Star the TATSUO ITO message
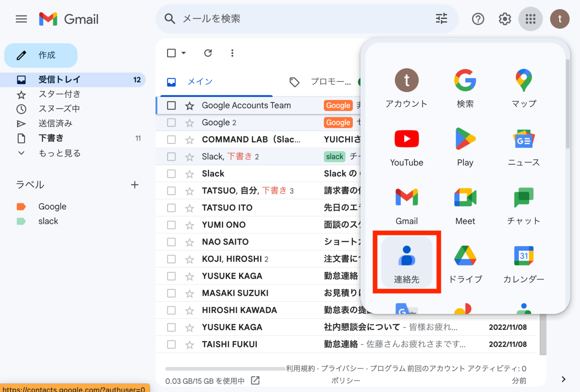Image resolution: width=580 pixels, height=392 pixels. pyautogui.click(x=190, y=208)
